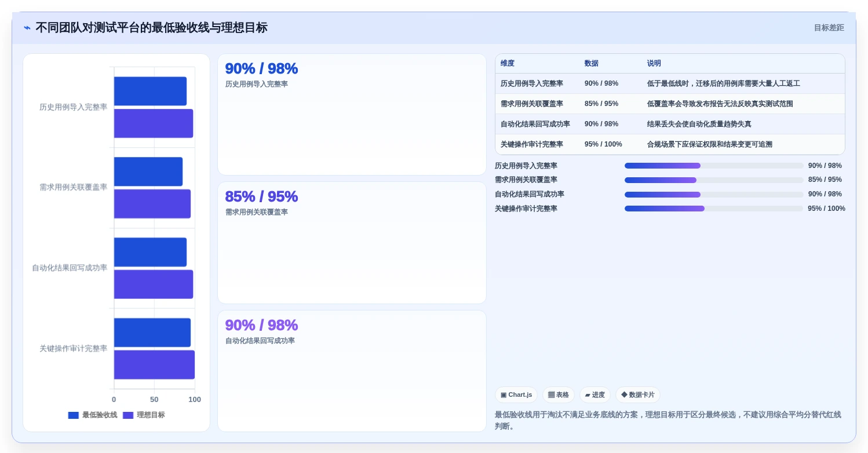Click the note 结果丢失会使自动化质量趋势失真
This screenshot has height=453, width=868.
point(699,124)
